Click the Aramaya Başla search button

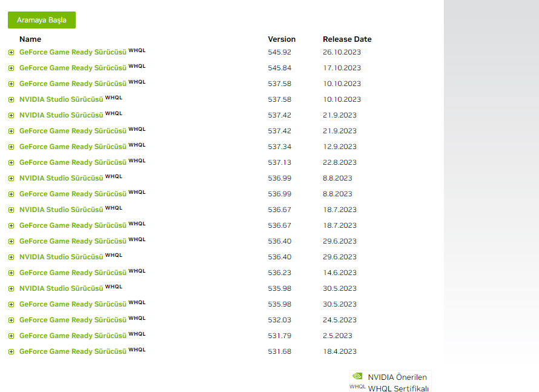click(x=42, y=20)
